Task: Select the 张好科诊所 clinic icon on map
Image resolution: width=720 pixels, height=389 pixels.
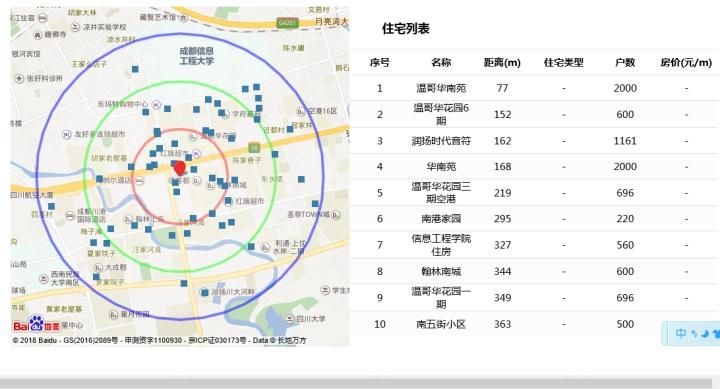Action: click(x=19, y=79)
